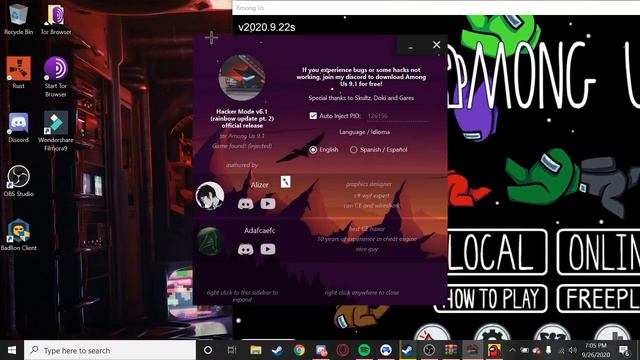Open the Discord desktop shortcut
The width and height of the screenshot is (640, 360).
18,127
